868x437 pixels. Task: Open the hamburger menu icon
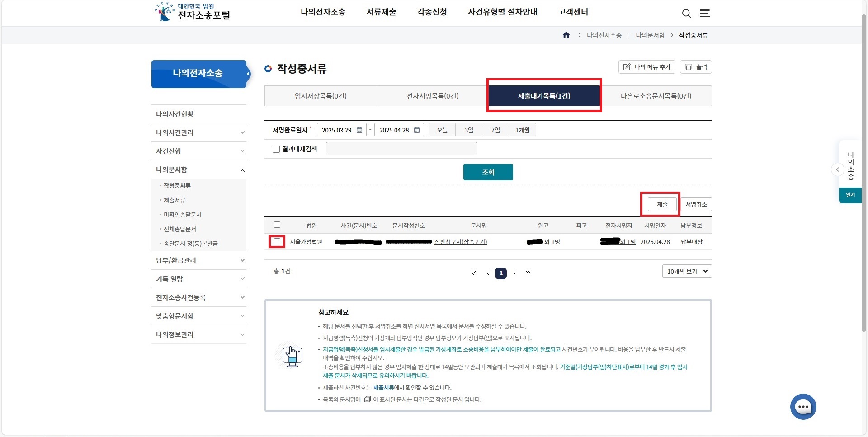coord(704,14)
